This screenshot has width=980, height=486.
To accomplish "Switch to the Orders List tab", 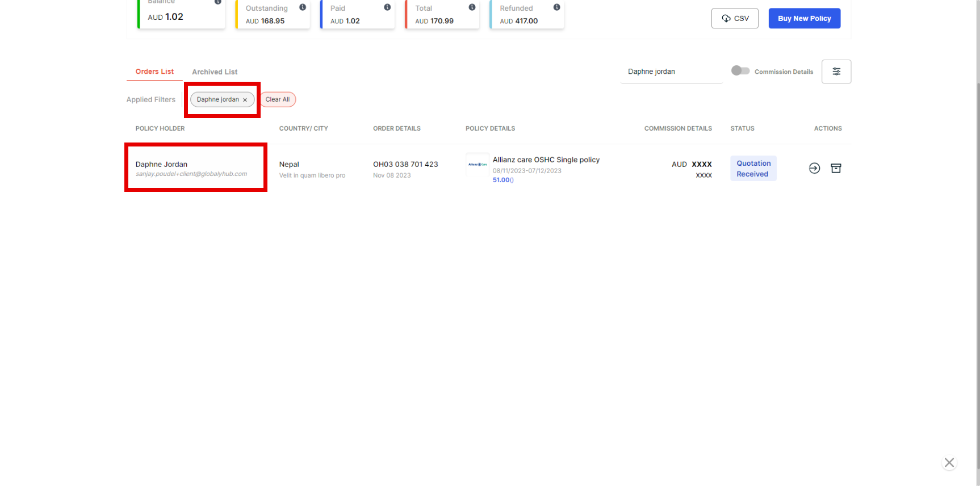I will coord(154,72).
